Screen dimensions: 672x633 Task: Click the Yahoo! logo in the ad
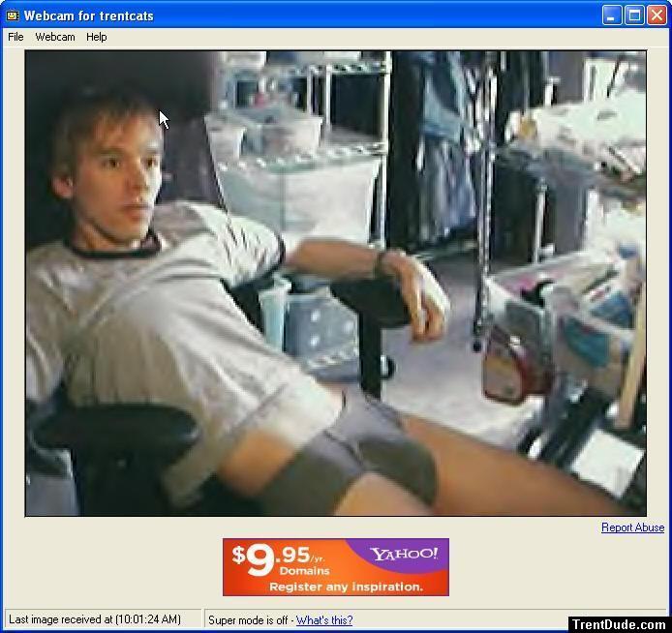pyautogui.click(x=404, y=555)
